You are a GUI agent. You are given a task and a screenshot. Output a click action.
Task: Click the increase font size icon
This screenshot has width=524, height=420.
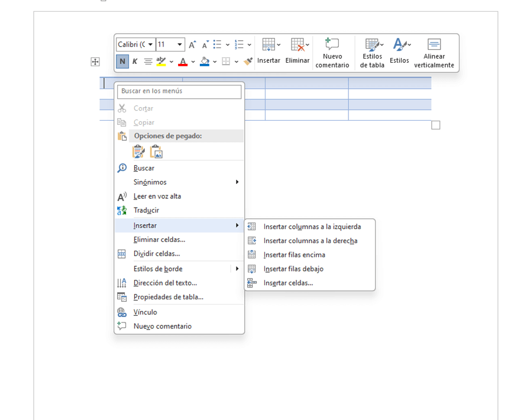pyautogui.click(x=192, y=45)
